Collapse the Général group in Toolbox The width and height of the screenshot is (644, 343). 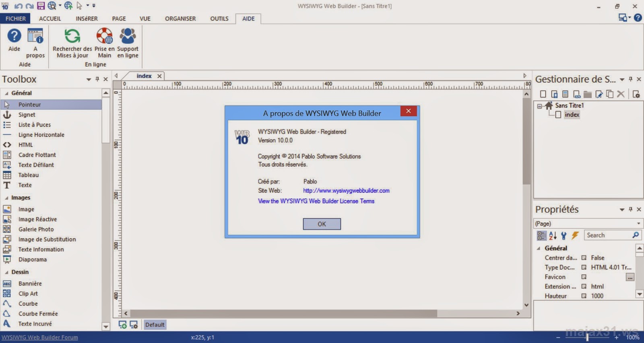click(6, 93)
